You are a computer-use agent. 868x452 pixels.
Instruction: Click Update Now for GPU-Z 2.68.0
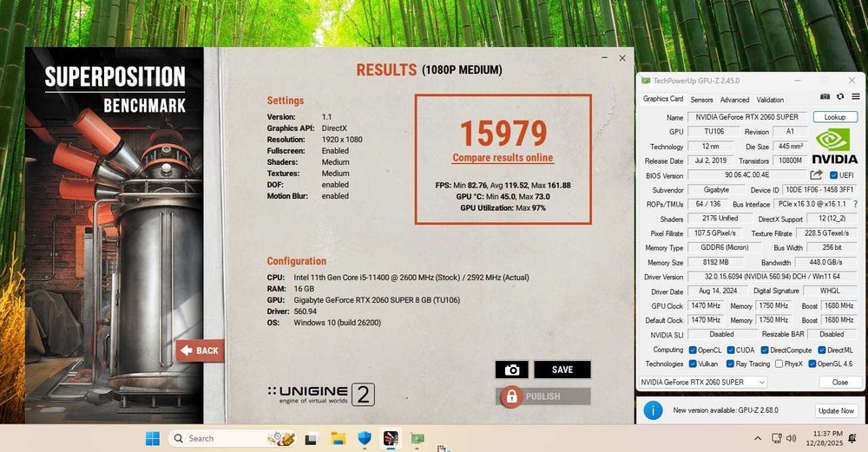tap(836, 410)
